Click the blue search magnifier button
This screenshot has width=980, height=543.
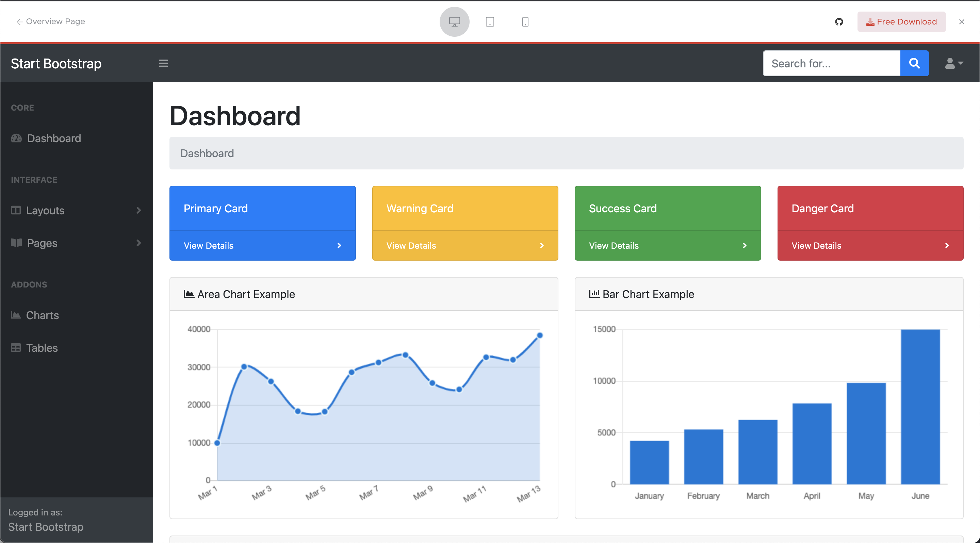914,63
